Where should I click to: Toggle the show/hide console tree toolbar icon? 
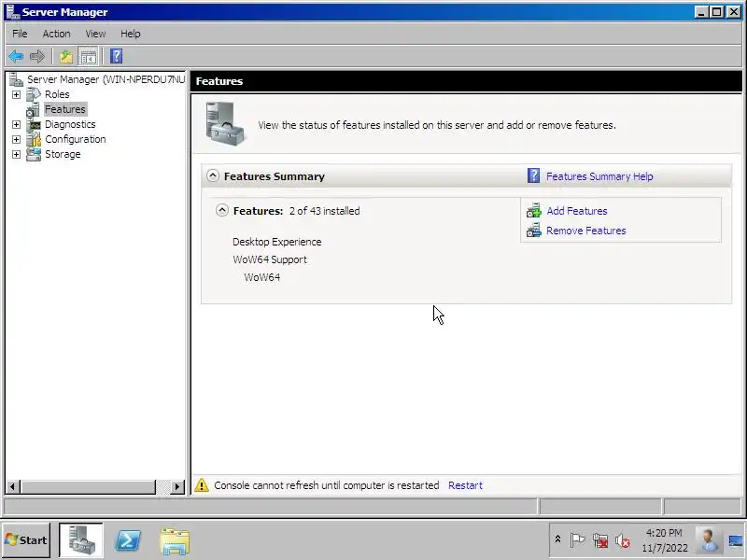[x=88, y=56]
